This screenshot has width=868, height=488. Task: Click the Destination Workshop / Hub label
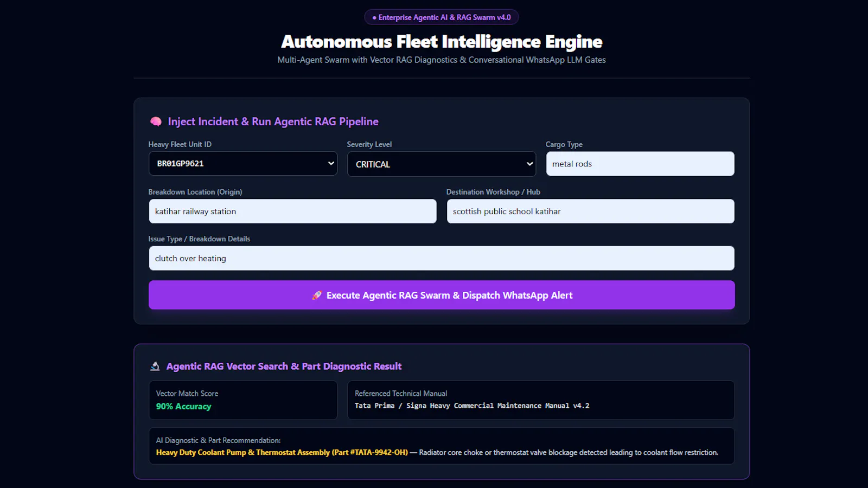[x=493, y=192]
